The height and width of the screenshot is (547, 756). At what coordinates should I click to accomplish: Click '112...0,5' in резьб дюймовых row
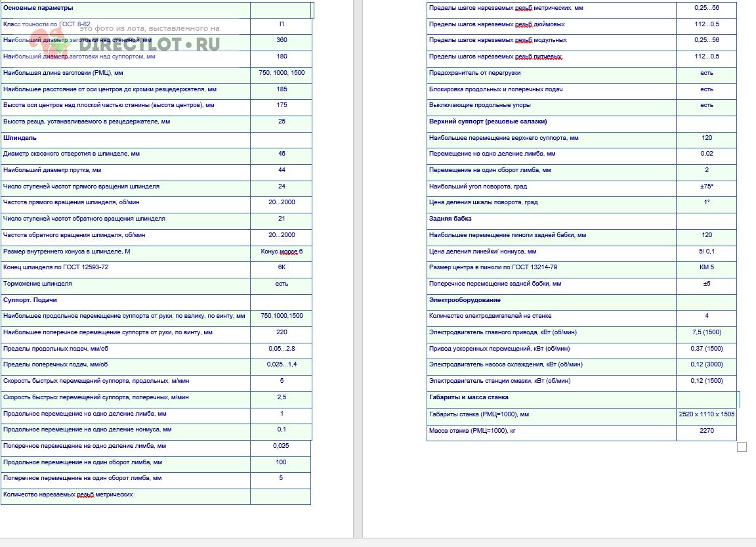(707, 24)
